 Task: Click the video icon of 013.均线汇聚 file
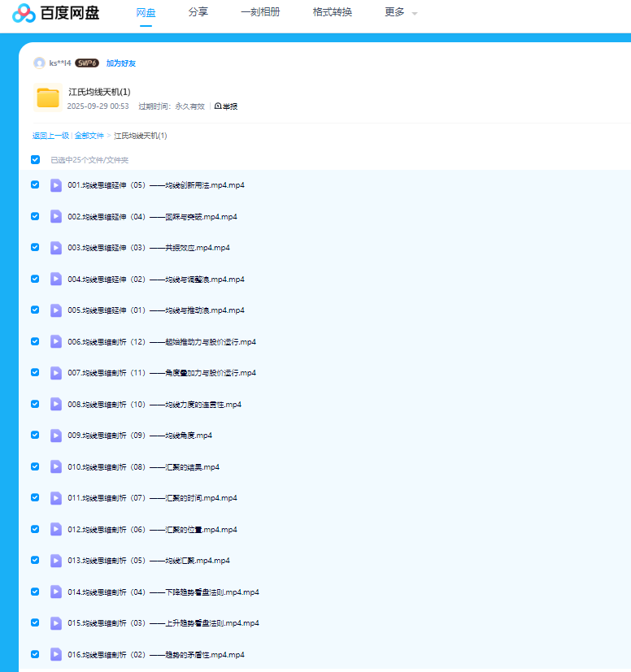click(56, 561)
